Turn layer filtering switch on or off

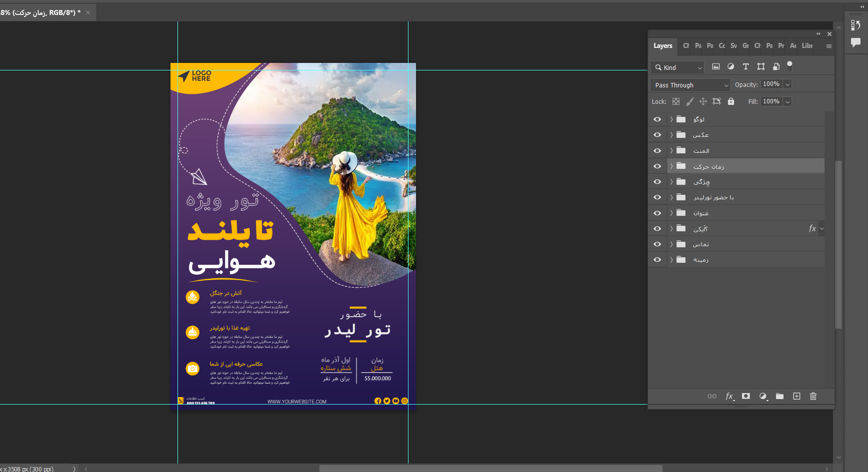(789, 65)
